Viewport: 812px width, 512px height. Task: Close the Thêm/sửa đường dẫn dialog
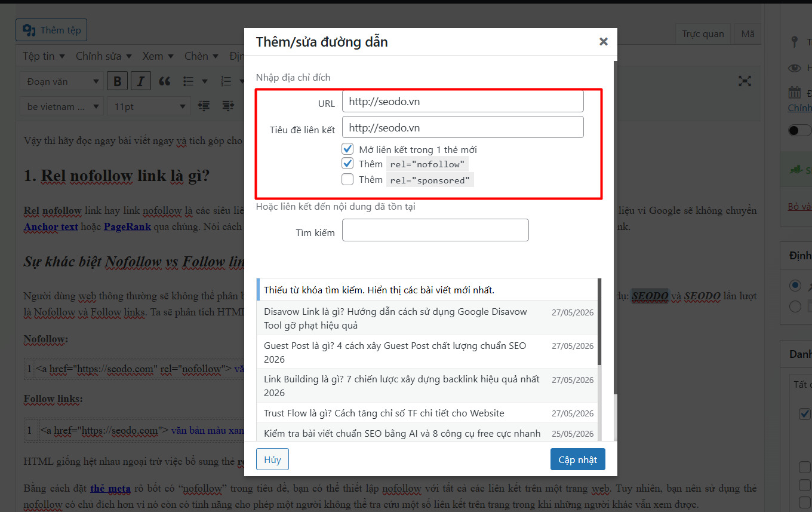604,42
